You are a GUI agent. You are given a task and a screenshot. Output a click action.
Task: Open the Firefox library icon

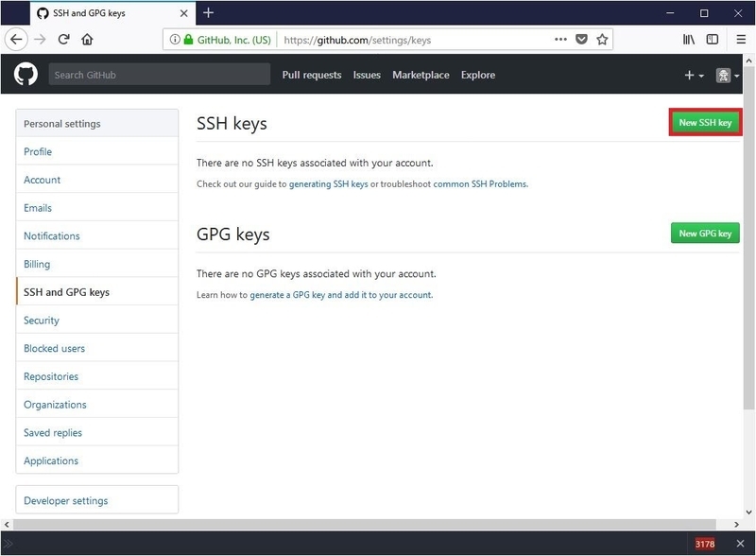[x=690, y=40]
